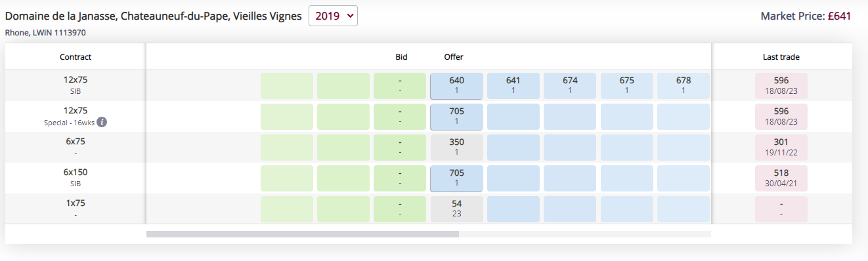
Task: Click the Contract column header
Action: 76,57
